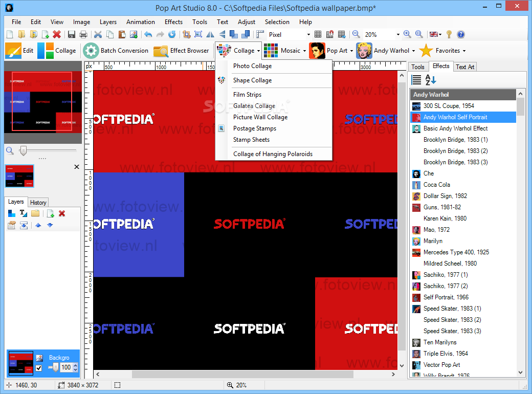The image size is (532, 394).
Task: Undo the last action
Action: [x=148, y=34]
